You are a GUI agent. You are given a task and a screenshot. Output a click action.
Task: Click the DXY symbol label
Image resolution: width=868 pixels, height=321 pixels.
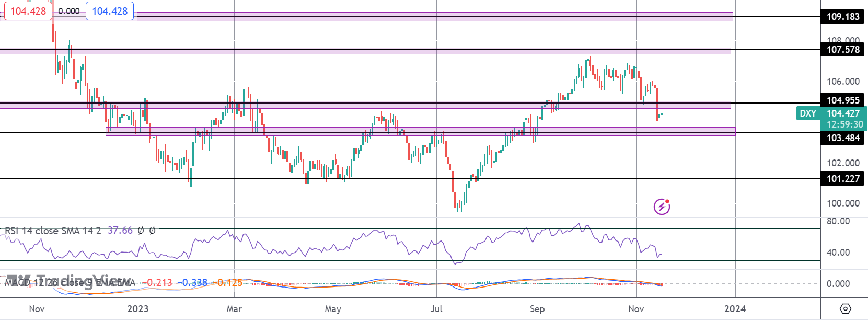tap(808, 113)
